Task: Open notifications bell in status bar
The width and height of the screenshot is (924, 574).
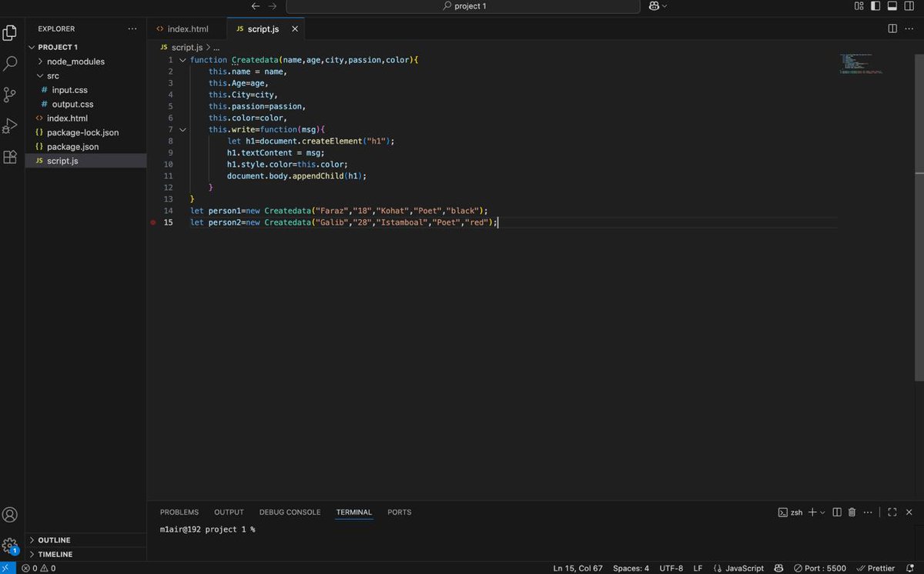Action: point(911,568)
